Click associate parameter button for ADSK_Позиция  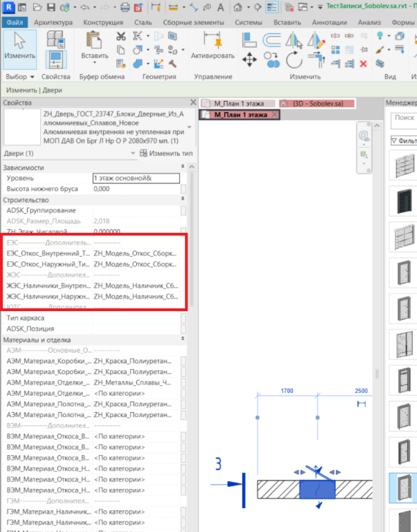tap(183, 329)
